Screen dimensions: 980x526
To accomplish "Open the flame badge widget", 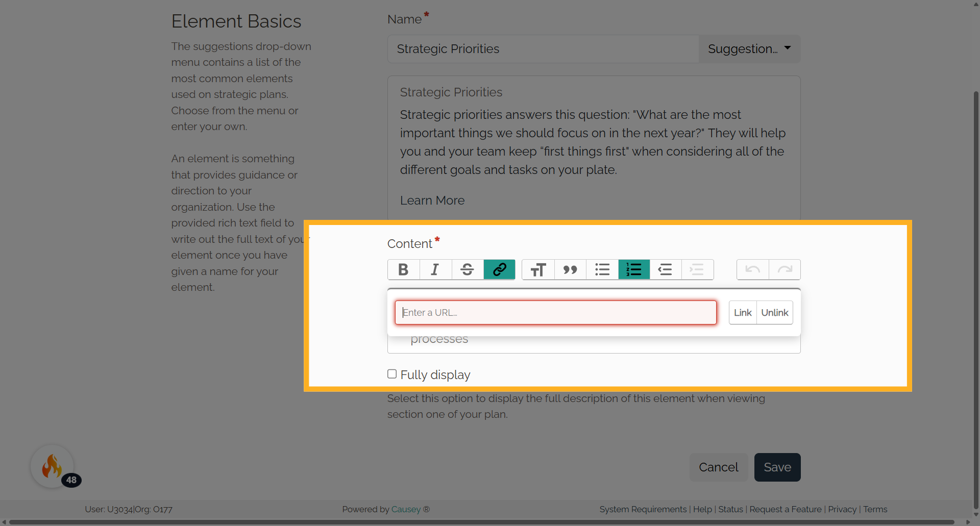I will [x=53, y=466].
